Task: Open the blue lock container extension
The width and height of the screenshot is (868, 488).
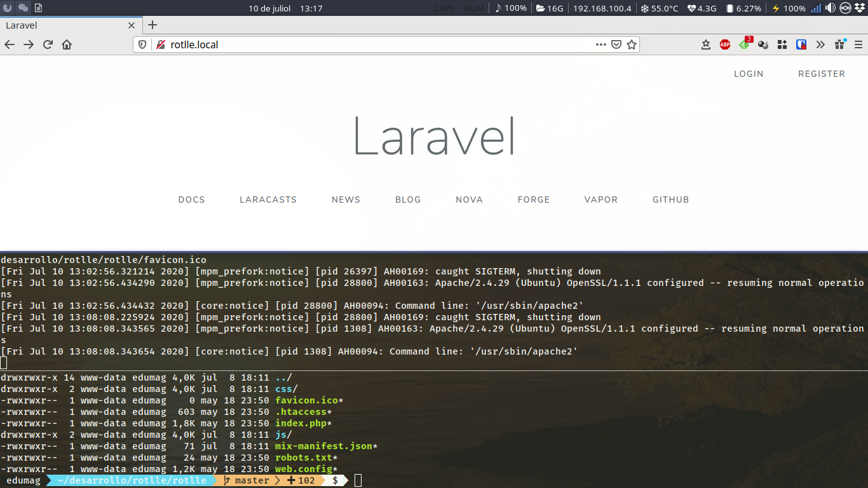Action: (x=801, y=44)
